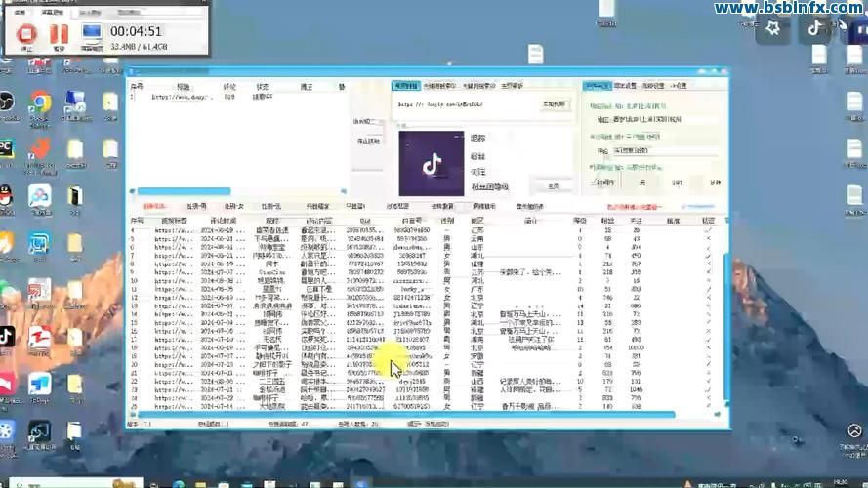Select the third tab of the right settings panel
The height and width of the screenshot is (488, 868).
(x=653, y=86)
